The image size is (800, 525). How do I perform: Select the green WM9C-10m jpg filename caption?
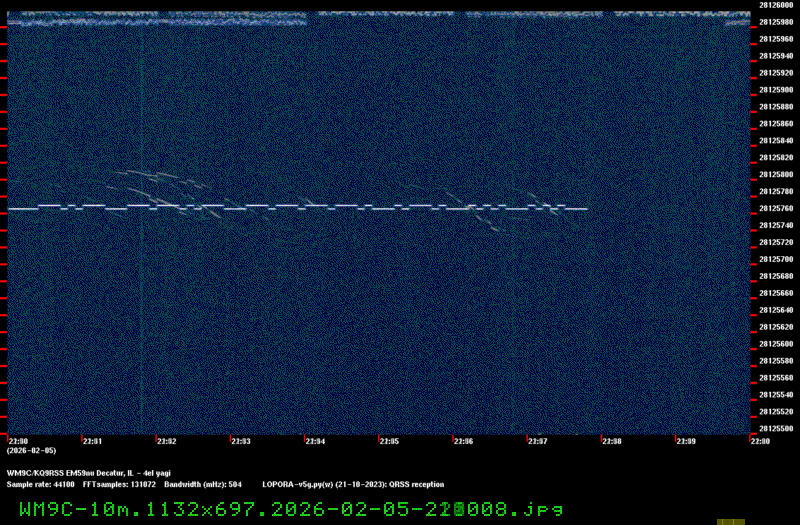point(291,509)
